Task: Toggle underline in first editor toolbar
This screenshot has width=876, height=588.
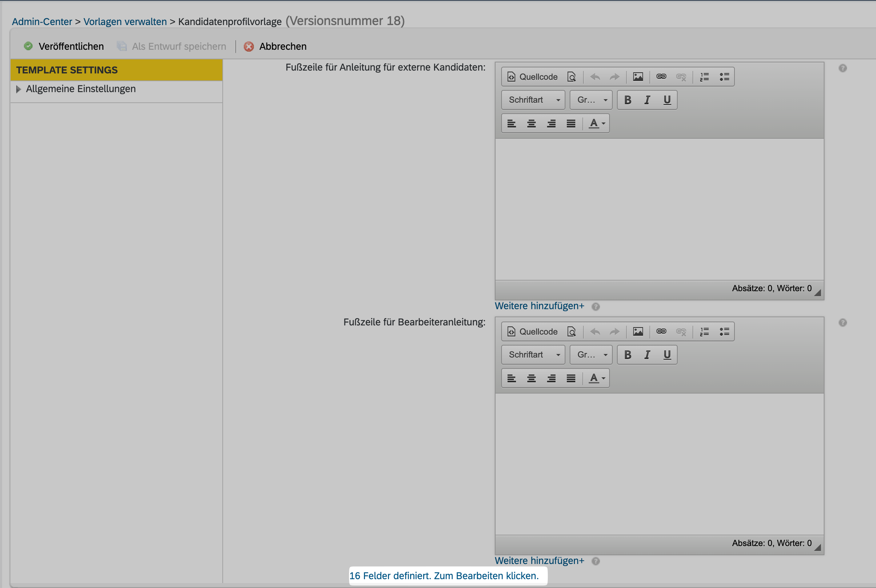Action: point(667,100)
